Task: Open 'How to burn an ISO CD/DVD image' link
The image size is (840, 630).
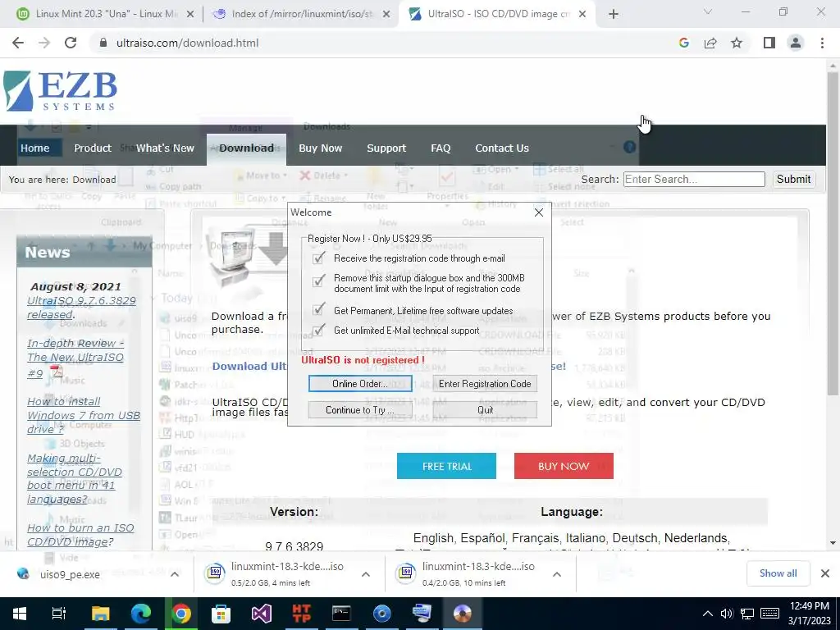Action: pos(80,535)
